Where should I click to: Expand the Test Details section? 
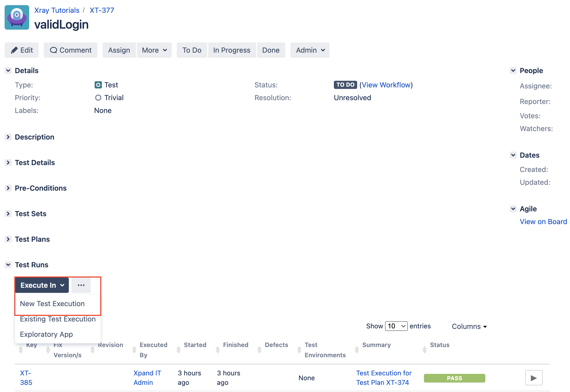8,163
